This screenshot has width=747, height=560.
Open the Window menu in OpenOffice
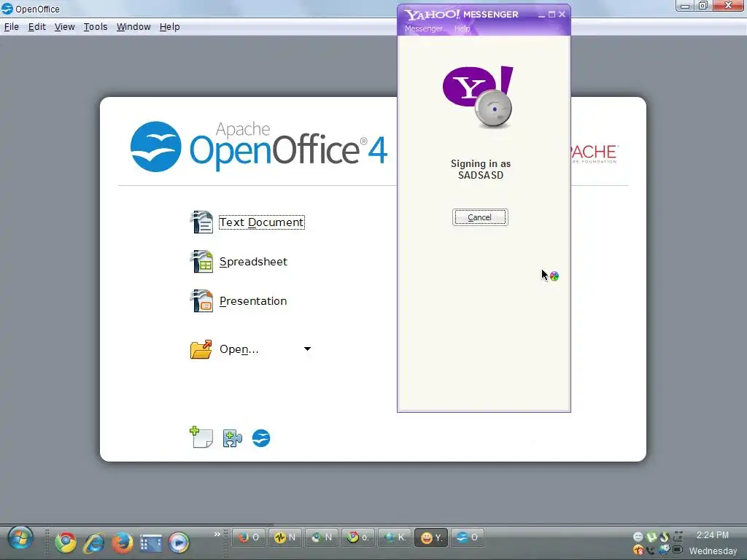point(133,27)
